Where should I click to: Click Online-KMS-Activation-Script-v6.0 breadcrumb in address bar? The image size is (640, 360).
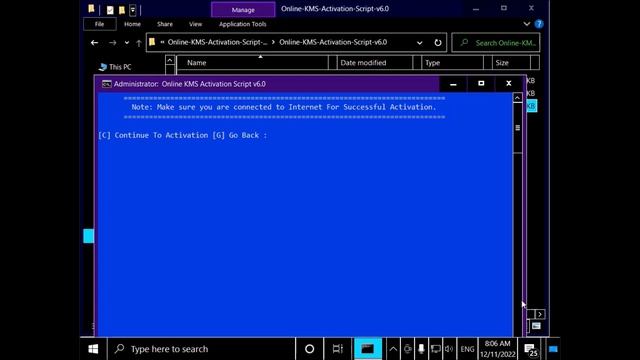coord(333,42)
